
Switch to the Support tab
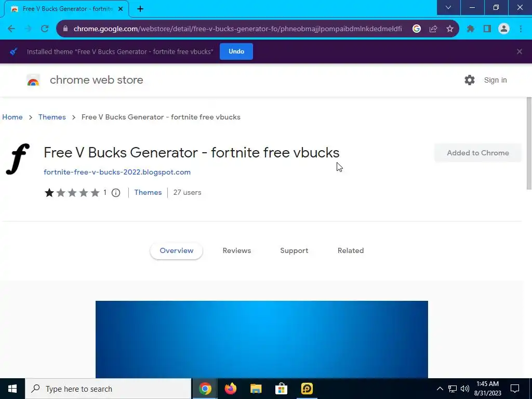[294, 251]
